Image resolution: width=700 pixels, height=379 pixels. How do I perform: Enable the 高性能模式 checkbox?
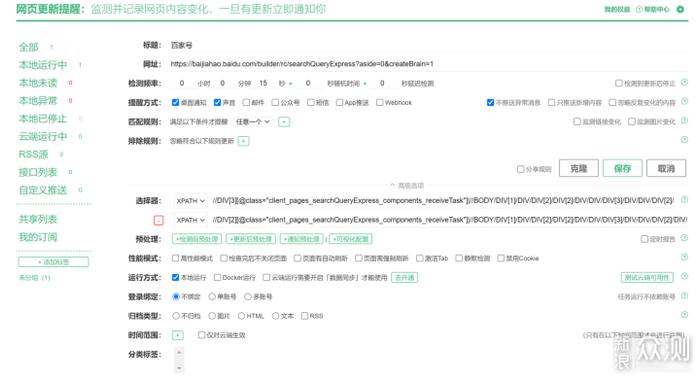[x=175, y=258]
